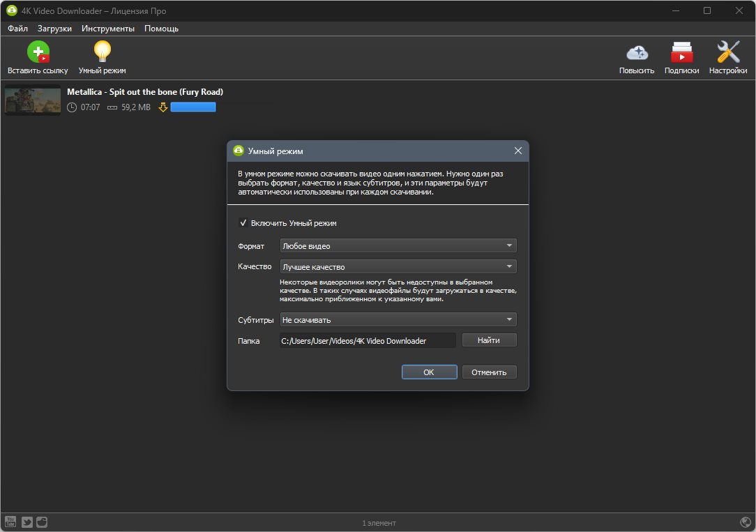Open the Файл menu

pos(18,29)
